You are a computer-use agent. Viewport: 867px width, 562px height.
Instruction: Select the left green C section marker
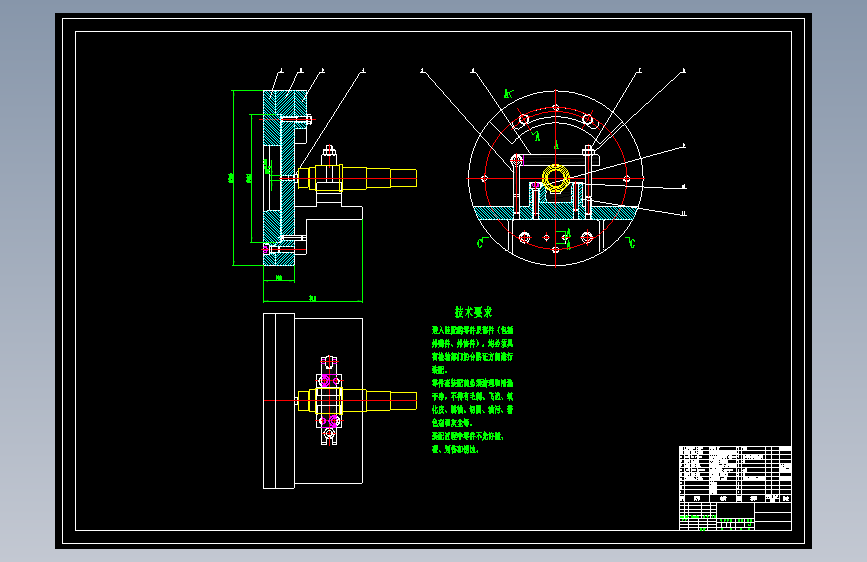(x=481, y=242)
